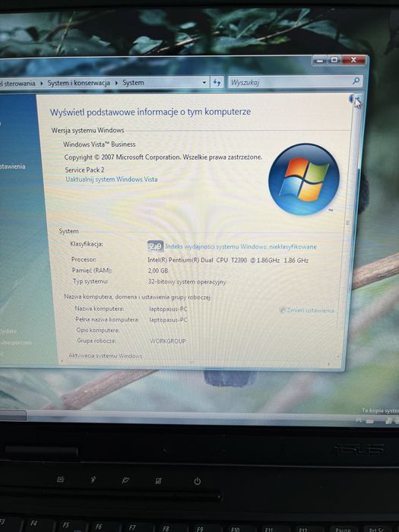
Task: Click the search magnifier icon
Action: pos(356,81)
